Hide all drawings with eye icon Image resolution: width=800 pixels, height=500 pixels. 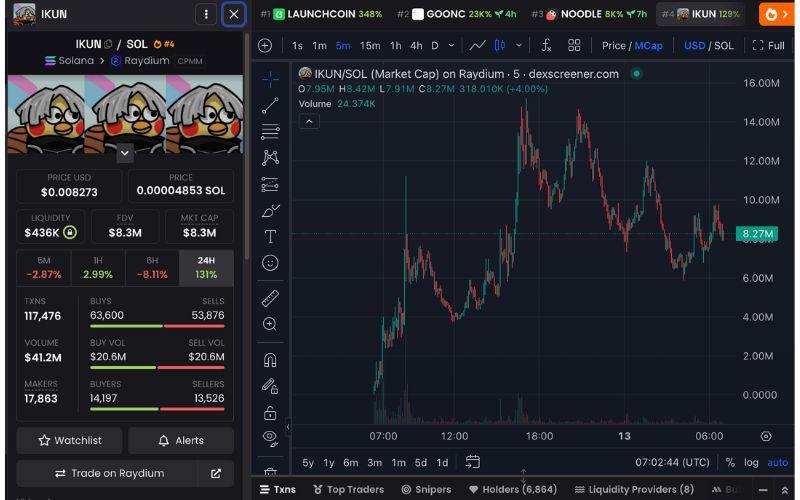(x=270, y=438)
